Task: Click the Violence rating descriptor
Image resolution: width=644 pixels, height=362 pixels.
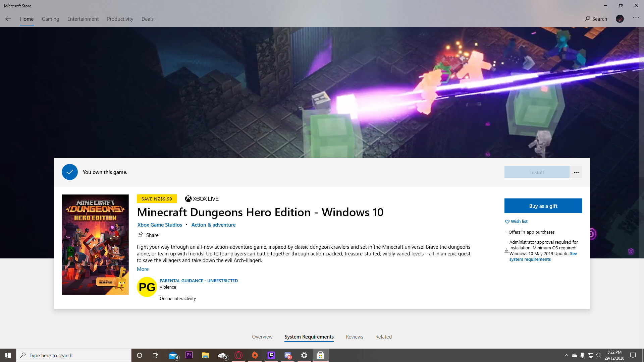Action: click(x=168, y=287)
